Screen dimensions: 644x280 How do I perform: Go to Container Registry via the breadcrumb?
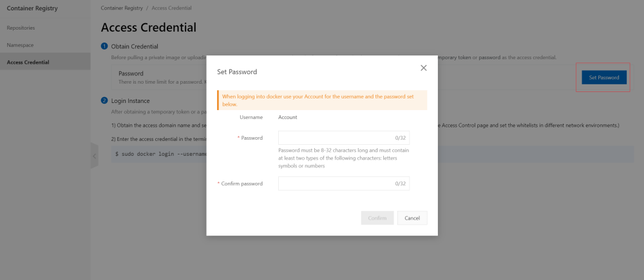(x=122, y=8)
